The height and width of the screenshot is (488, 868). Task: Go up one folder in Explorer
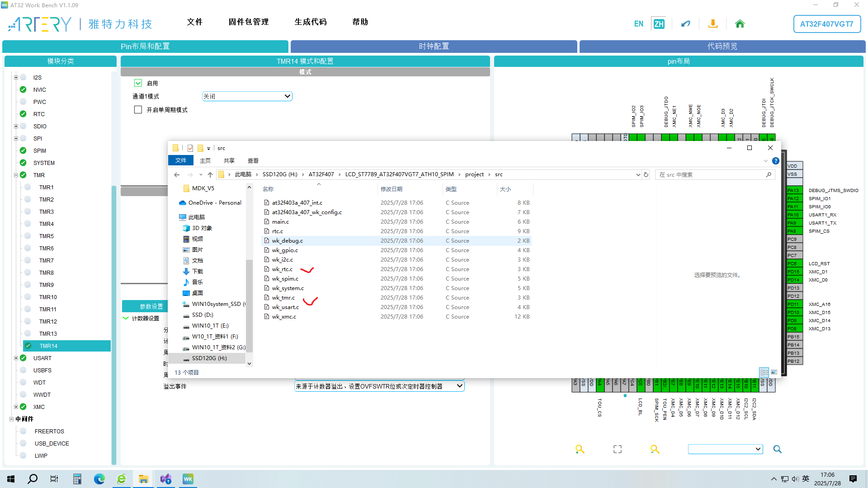(210, 175)
